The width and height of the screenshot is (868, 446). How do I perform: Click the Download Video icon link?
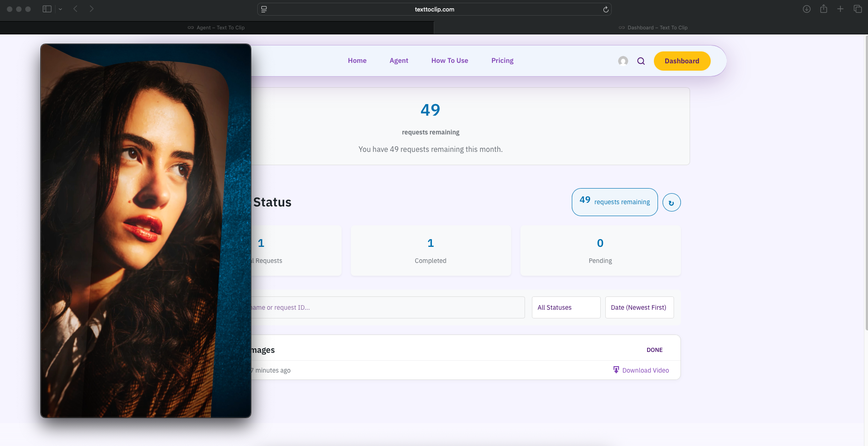[x=641, y=370]
